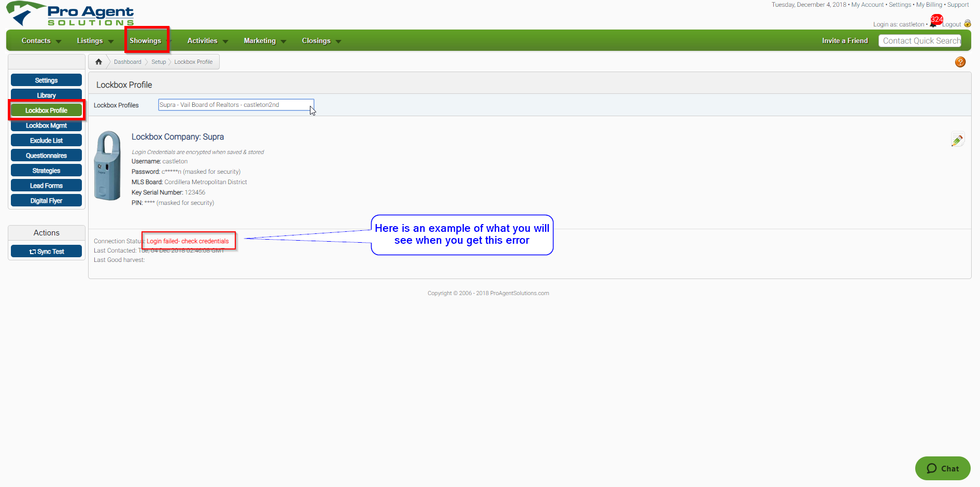Open the Activities menu
Screen dimensions: 980x487
coord(202,40)
